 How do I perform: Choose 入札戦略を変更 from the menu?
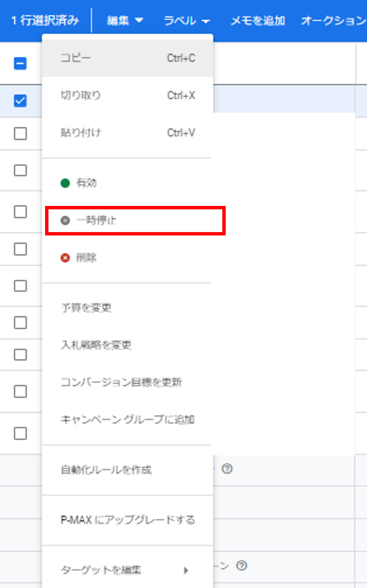click(127, 345)
